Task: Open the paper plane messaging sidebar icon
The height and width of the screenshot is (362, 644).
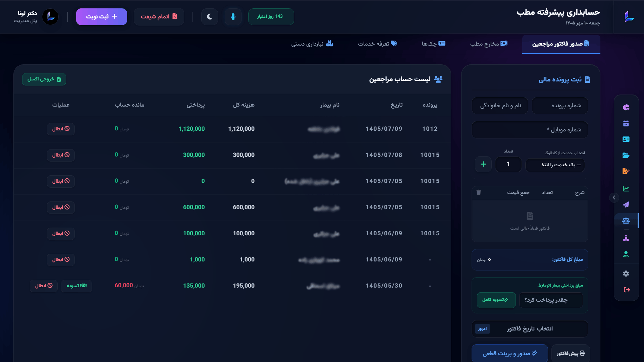Action: pos(626,204)
